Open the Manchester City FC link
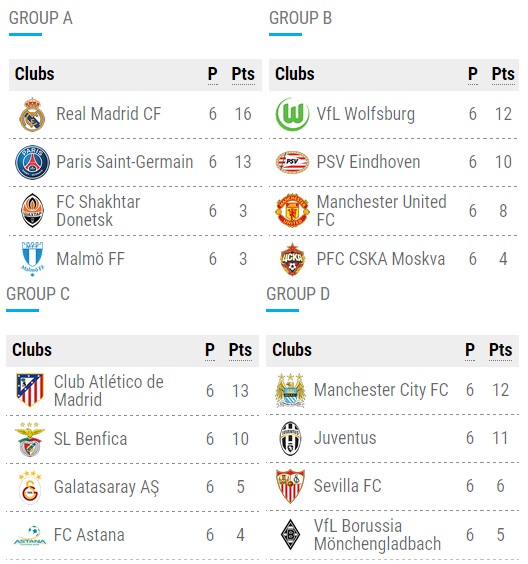 point(381,390)
